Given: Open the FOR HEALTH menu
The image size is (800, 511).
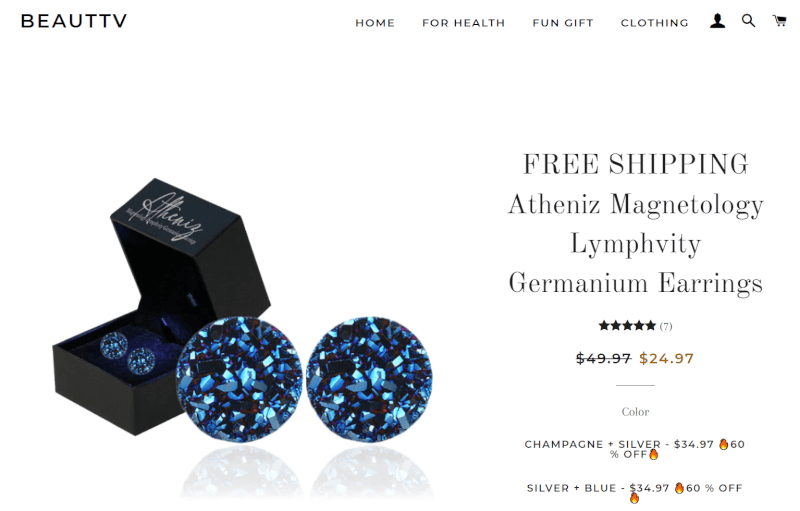Looking at the screenshot, I should pyautogui.click(x=463, y=23).
